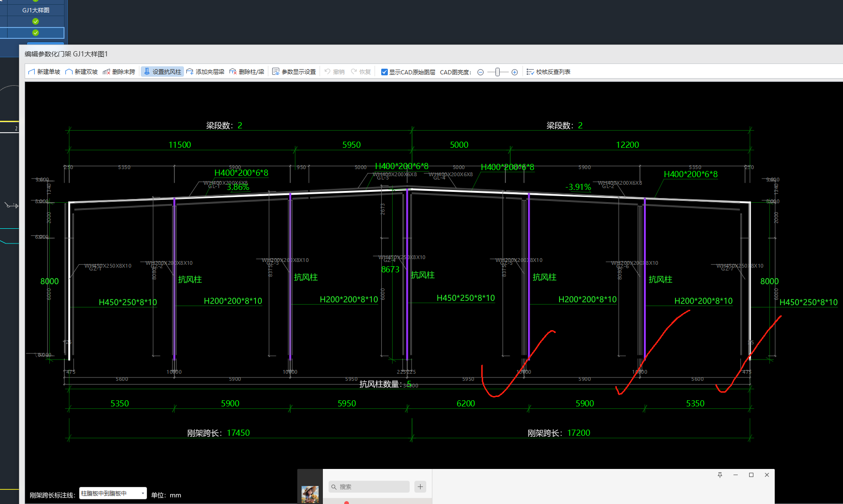Open 参数显示设置
This screenshot has width=843, height=504.
point(294,72)
